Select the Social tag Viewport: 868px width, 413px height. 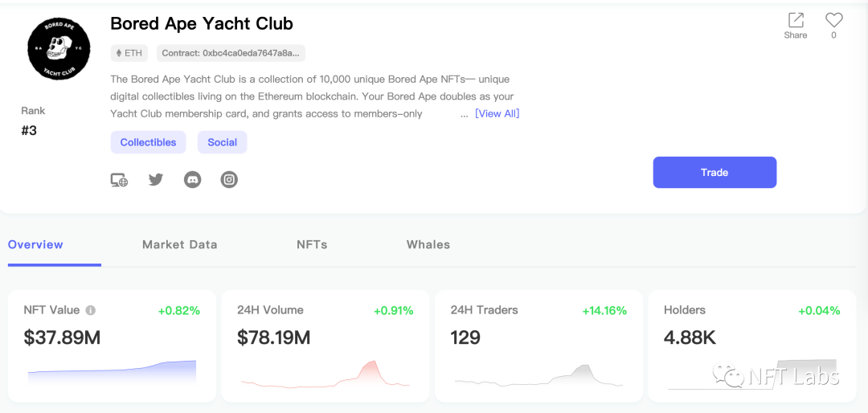pyautogui.click(x=223, y=142)
